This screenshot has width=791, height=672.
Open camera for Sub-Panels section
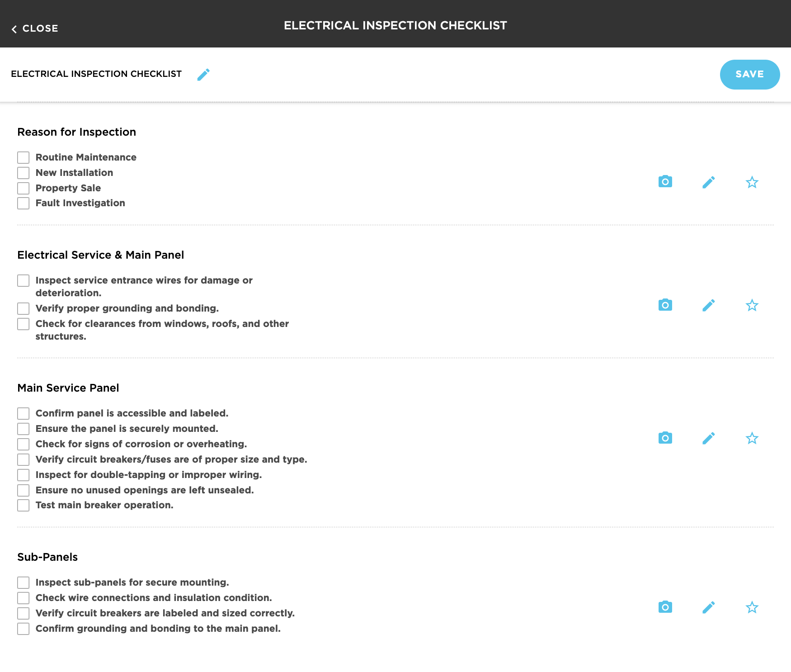[x=665, y=607]
